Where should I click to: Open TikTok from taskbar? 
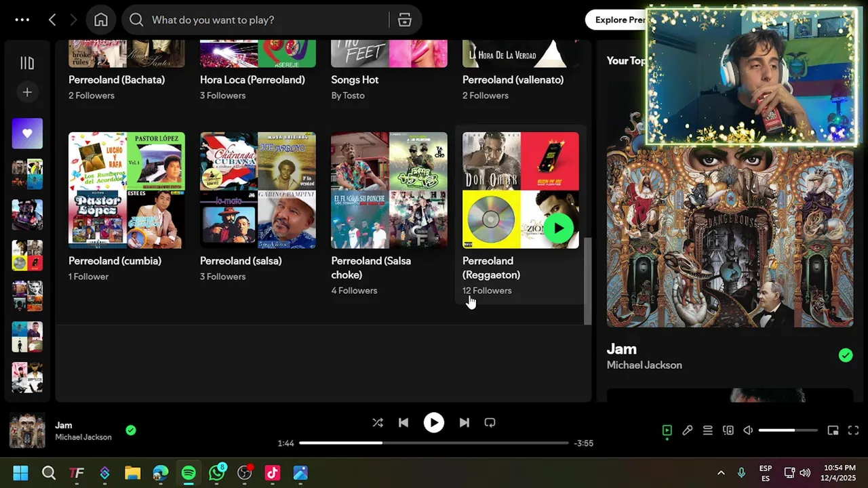[273, 472]
